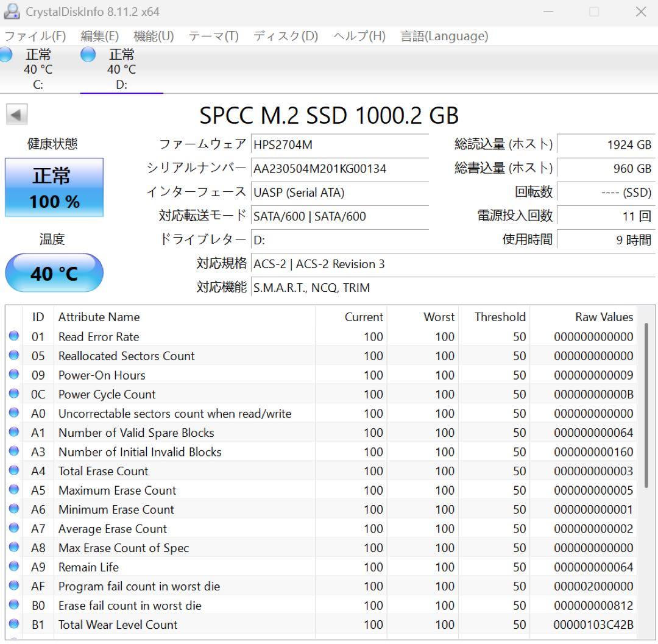Click the 40 °C temperature gauge
The height and width of the screenshot is (644, 658).
54,272
